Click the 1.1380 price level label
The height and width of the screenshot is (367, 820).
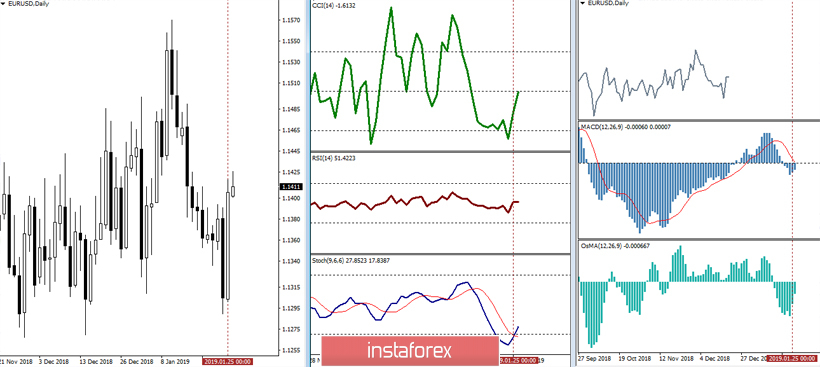click(x=290, y=220)
